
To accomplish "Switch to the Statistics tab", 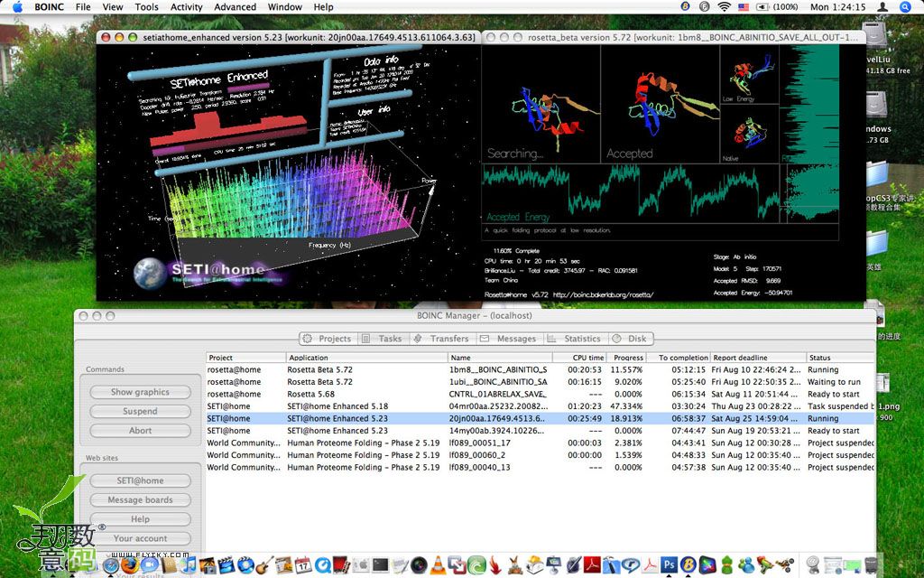I will click(x=575, y=339).
